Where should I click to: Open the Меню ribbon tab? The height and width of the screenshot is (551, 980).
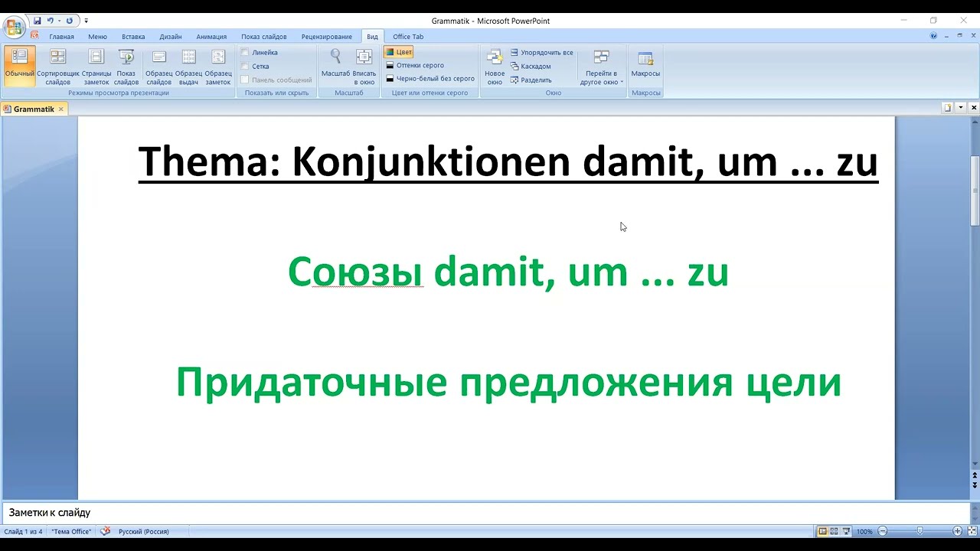tap(97, 37)
